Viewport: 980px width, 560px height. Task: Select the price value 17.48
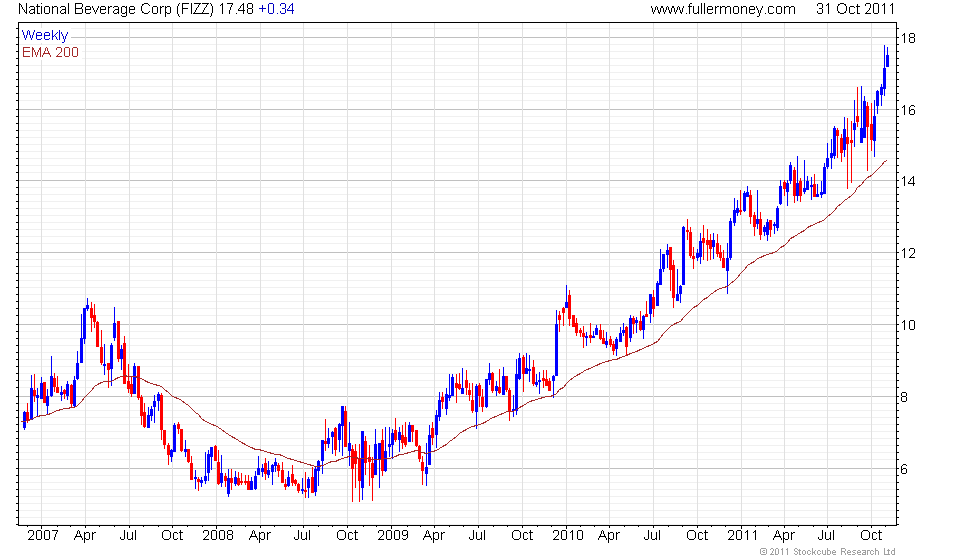[236, 9]
